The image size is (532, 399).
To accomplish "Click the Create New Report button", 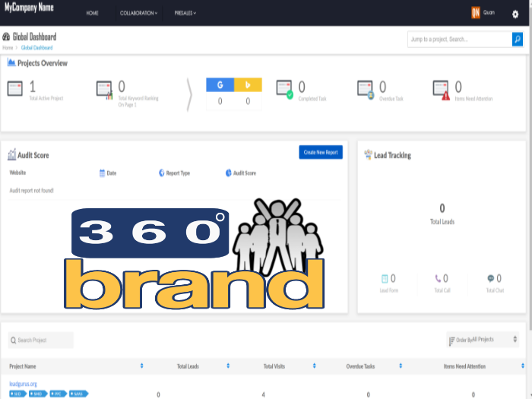I will [320, 153].
